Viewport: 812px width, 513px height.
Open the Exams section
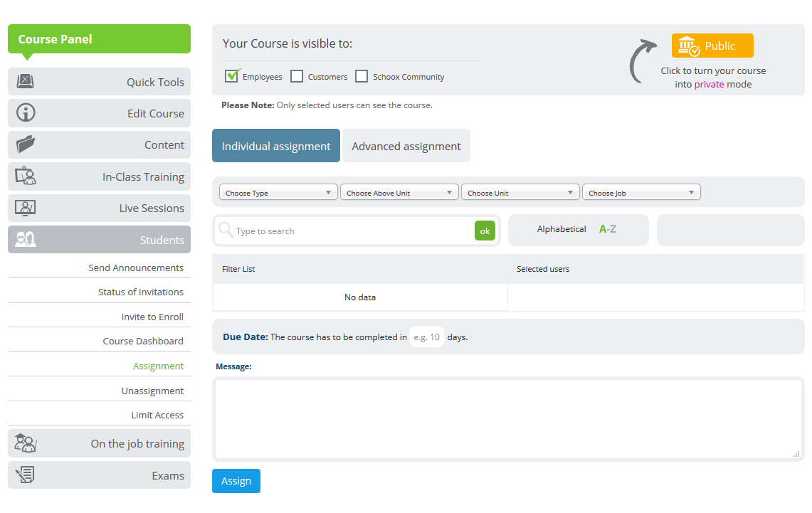click(99, 475)
